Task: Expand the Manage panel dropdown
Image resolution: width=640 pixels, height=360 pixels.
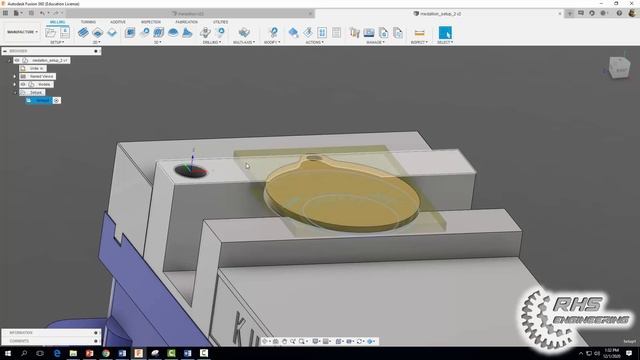Action: [376, 42]
